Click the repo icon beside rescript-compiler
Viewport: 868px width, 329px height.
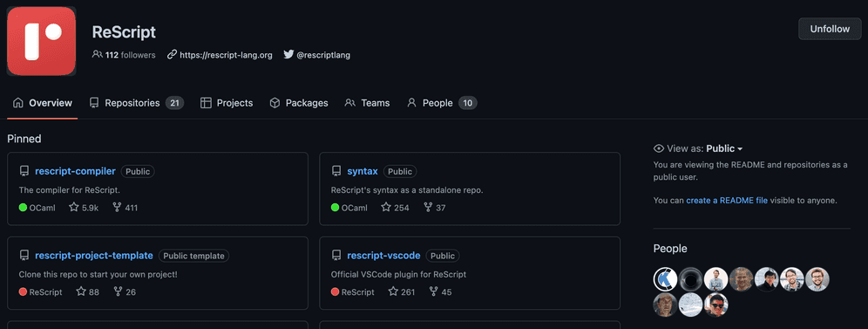point(24,171)
